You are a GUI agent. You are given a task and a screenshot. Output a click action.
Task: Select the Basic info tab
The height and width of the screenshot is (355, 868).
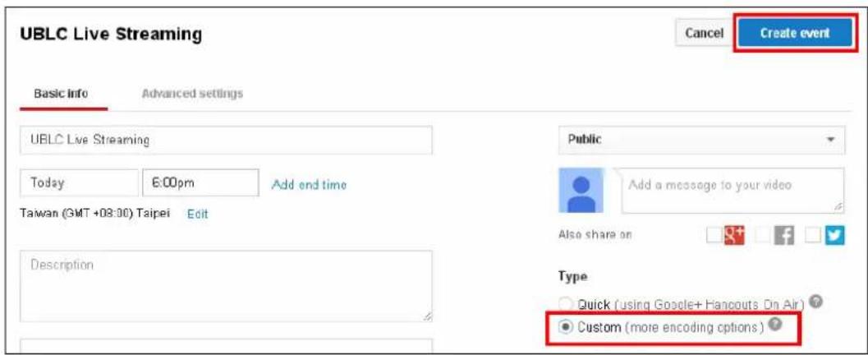click(x=61, y=93)
